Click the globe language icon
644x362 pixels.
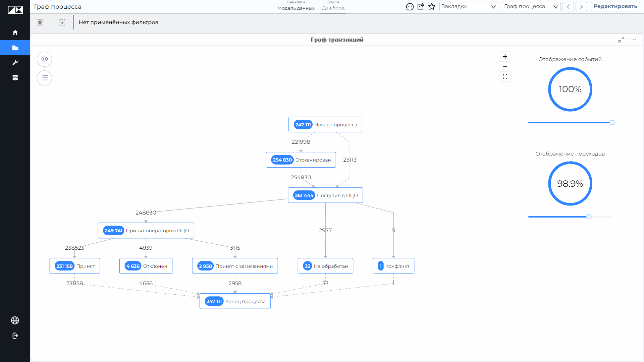click(x=15, y=320)
